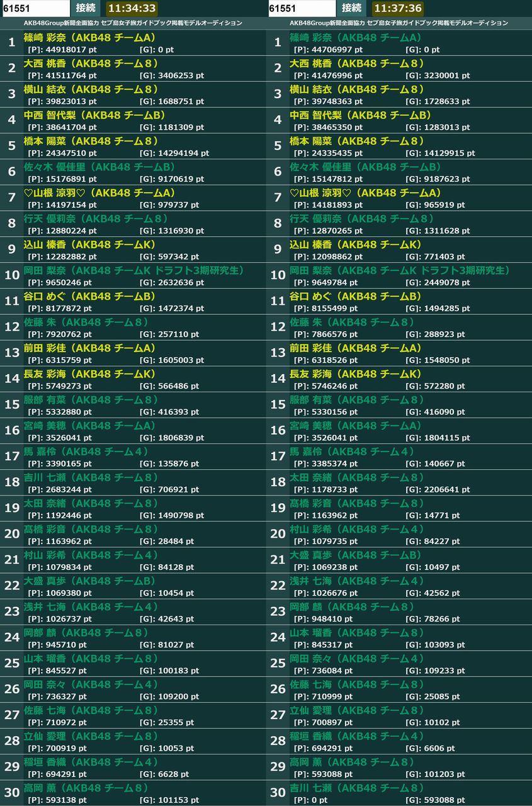Click 立仙 愛理 name in the 11:37:36 list
Image resolution: width=532 pixels, height=806 pixels.
point(358,709)
